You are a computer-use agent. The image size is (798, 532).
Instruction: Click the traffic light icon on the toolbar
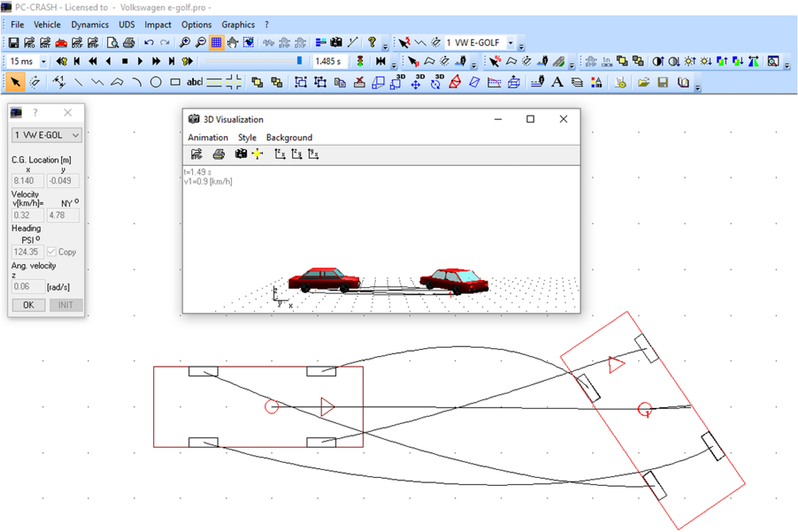pyautogui.click(x=360, y=61)
